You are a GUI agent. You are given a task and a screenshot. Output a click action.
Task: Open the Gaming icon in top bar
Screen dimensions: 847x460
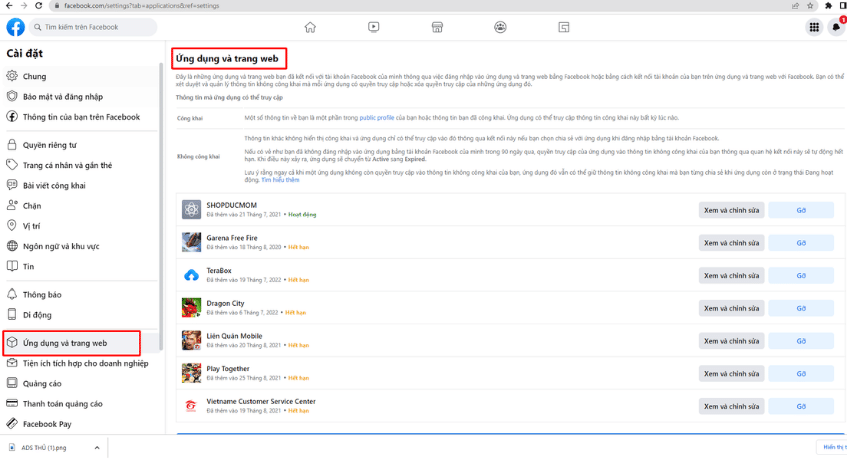coord(563,27)
